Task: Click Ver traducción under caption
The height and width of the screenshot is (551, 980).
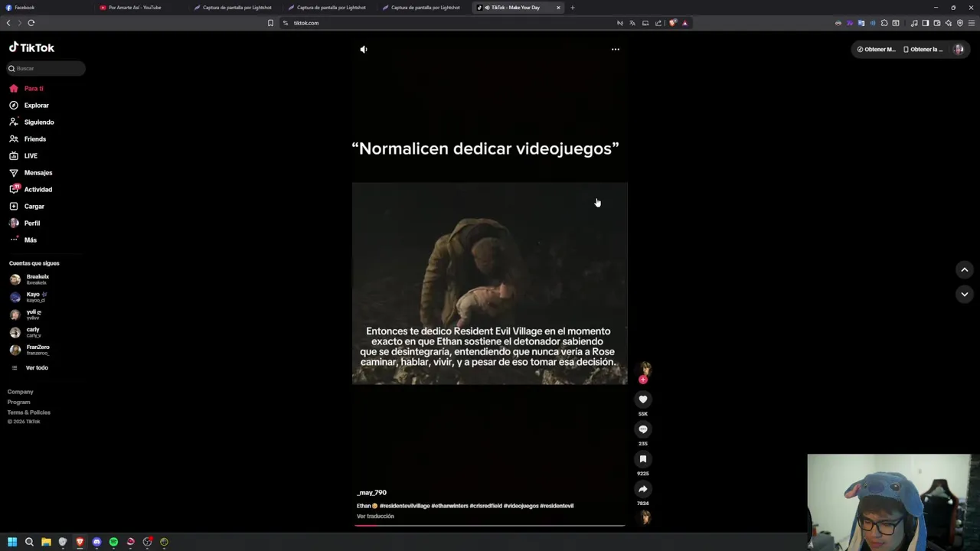Action: pyautogui.click(x=375, y=516)
